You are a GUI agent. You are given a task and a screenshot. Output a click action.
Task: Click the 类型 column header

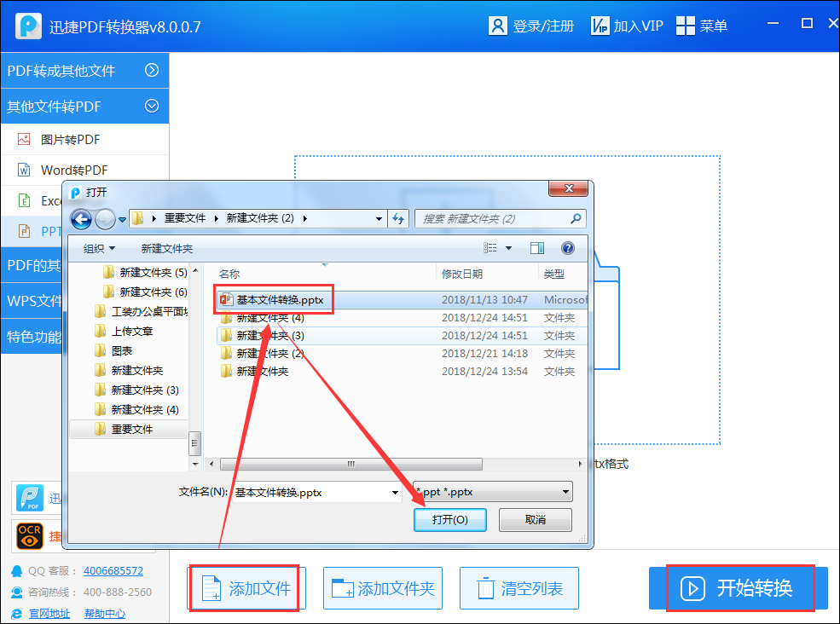pos(554,274)
